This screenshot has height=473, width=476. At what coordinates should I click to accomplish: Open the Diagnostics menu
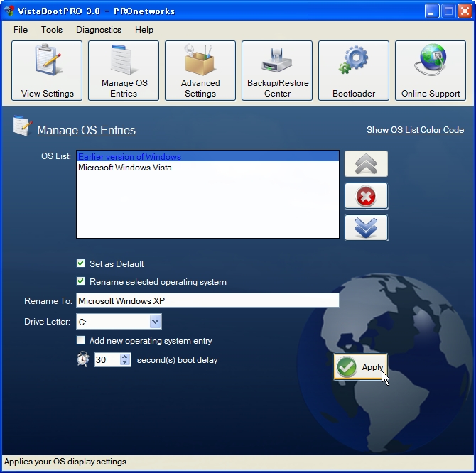99,30
